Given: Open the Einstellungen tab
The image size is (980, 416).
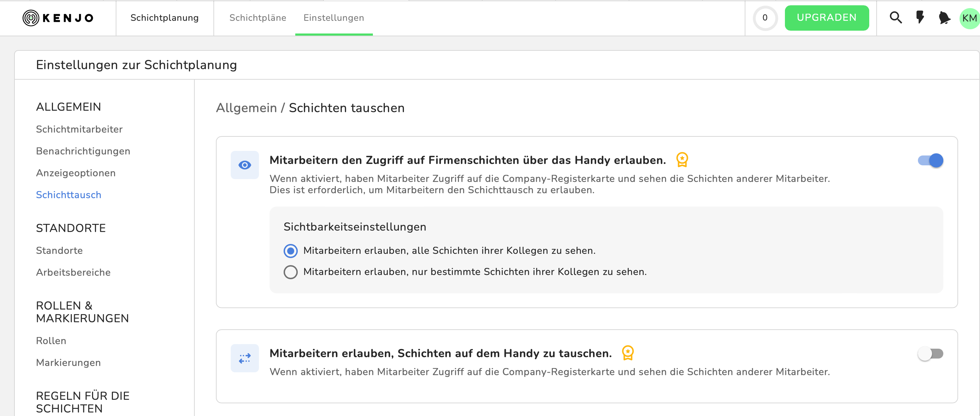Looking at the screenshot, I should pyautogui.click(x=334, y=18).
